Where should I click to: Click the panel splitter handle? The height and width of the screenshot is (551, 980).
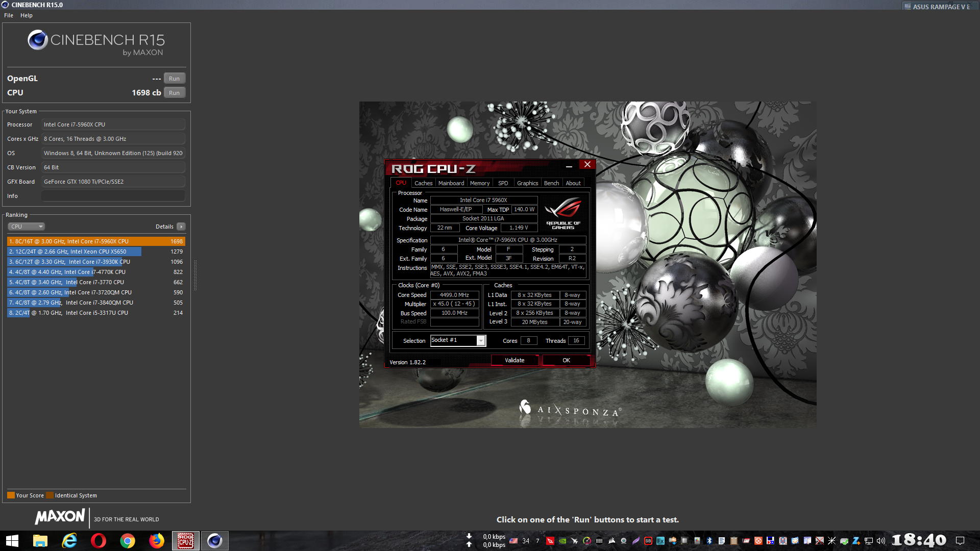195,274
